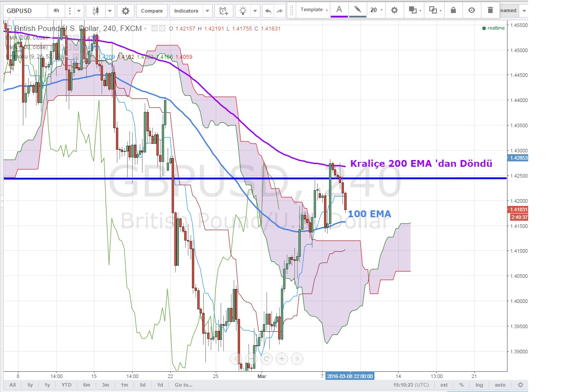Switch to the YTD range
Screen dimensions: 574x392
(x=67, y=385)
